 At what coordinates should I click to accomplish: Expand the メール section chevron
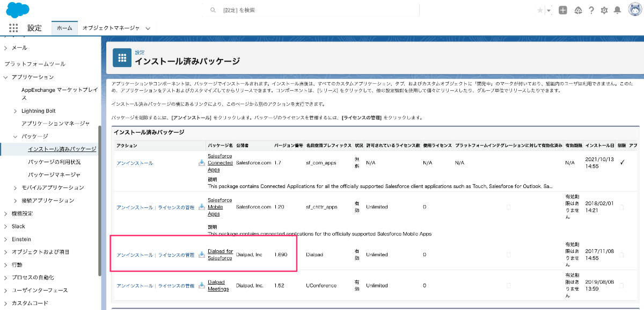click(5, 48)
